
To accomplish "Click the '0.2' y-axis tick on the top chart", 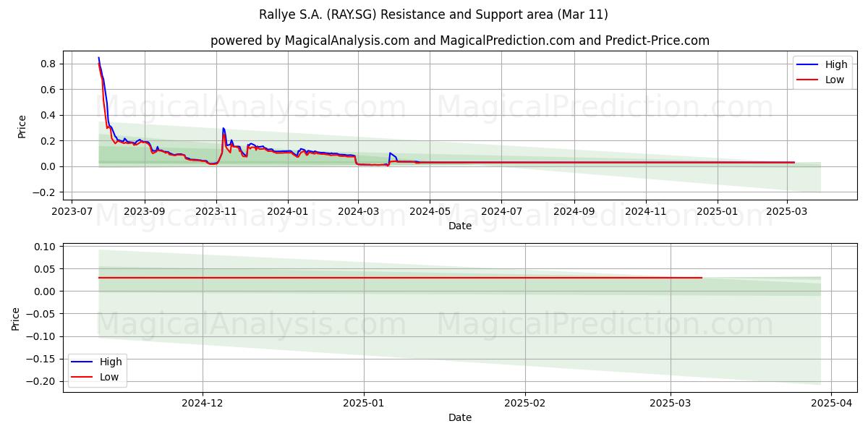I will pyautogui.click(x=48, y=141).
